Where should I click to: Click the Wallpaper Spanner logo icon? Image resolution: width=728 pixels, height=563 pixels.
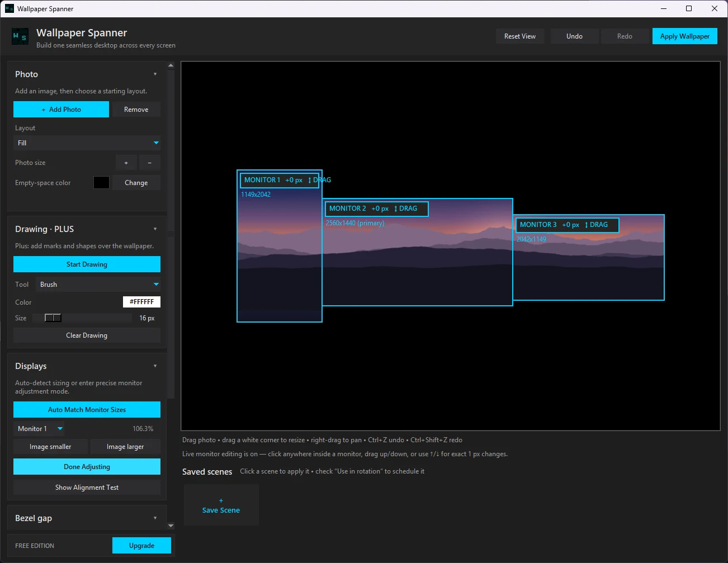point(20,36)
